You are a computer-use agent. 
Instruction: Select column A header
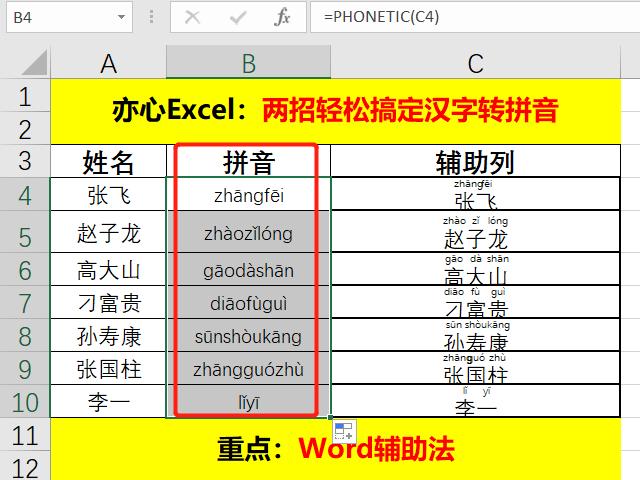pos(109,63)
